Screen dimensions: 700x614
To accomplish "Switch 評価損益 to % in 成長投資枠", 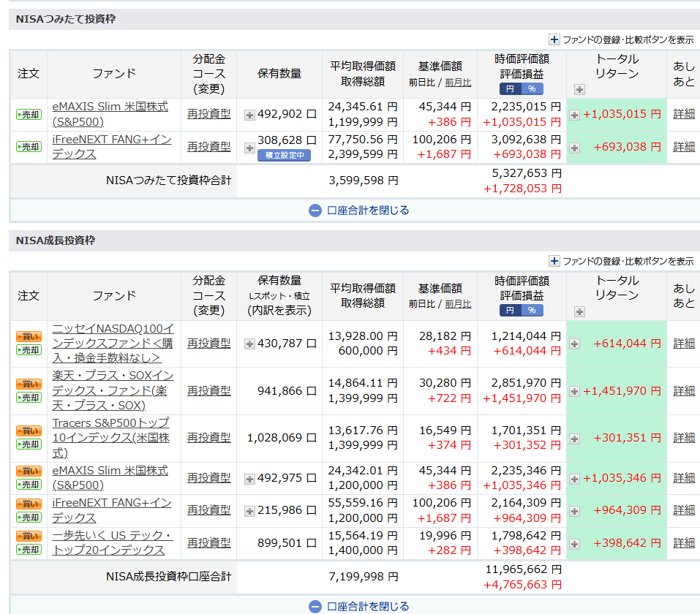I will [532, 310].
